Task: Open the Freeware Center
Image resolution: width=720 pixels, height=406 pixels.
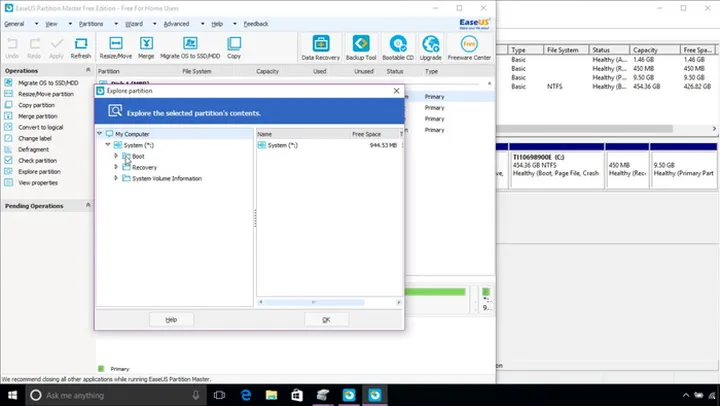Action: [469, 48]
